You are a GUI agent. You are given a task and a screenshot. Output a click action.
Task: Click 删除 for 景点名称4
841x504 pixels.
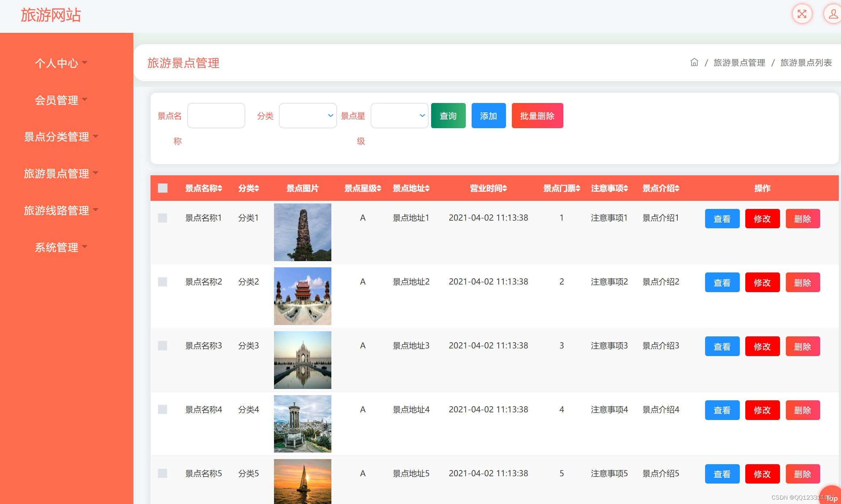803,410
